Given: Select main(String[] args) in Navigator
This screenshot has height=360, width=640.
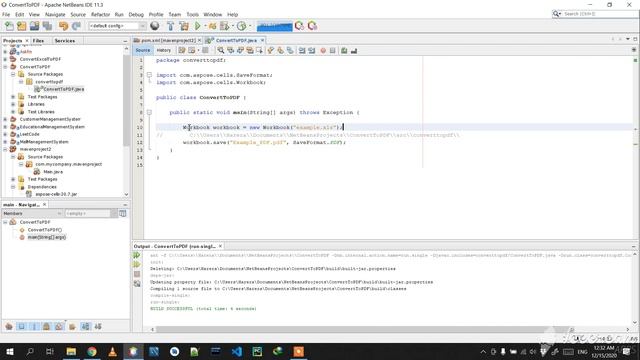Looking at the screenshot, I should pyautogui.click(x=46, y=237).
